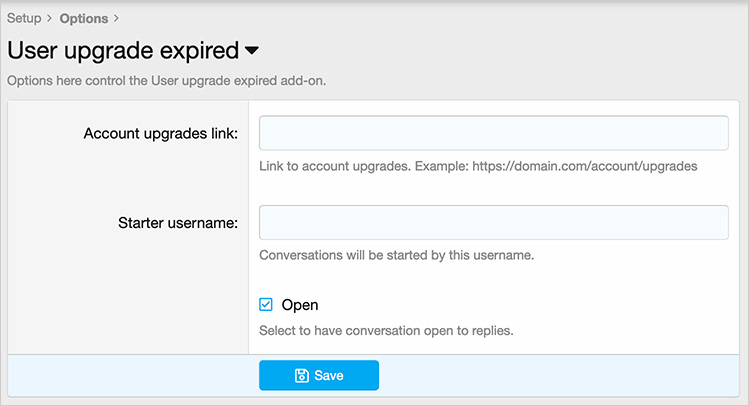Open the Options breadcrumb link
This screenshot has width=749, height=406.
click(x=84, y=18)
